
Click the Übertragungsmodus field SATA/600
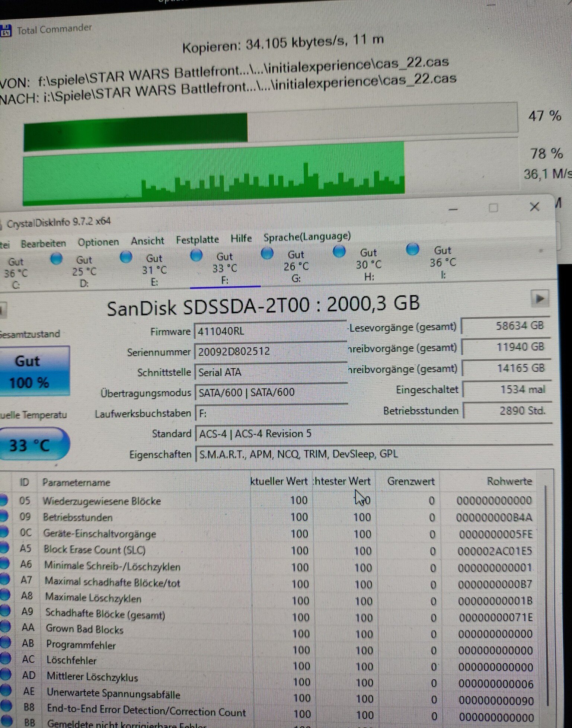pos(271,392)
